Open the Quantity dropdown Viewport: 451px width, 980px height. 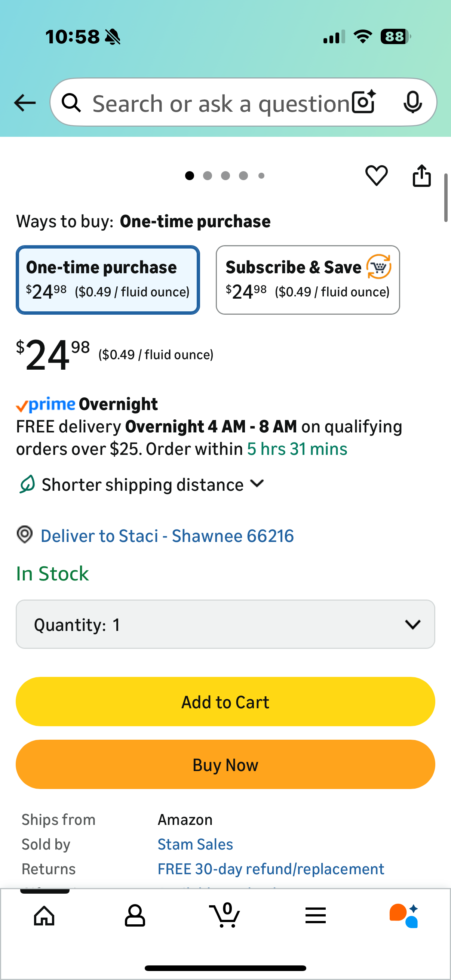pyautogui.click(x=225, y=624)
